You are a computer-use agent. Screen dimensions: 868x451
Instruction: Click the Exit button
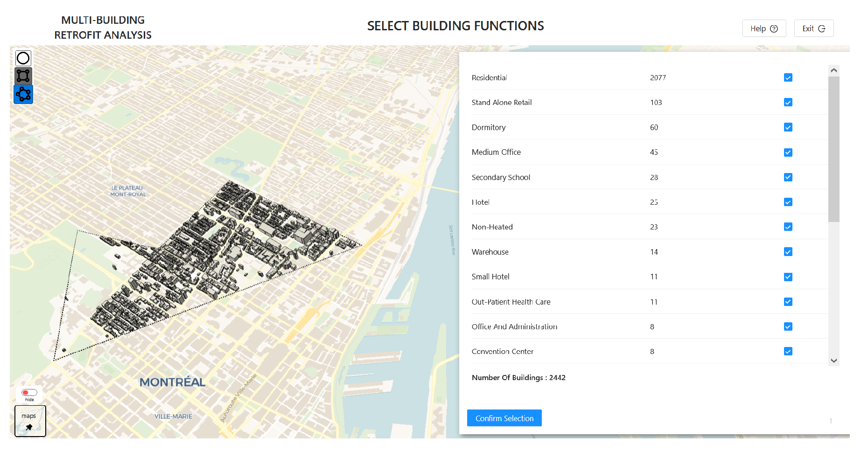click(x=813, y=28)
